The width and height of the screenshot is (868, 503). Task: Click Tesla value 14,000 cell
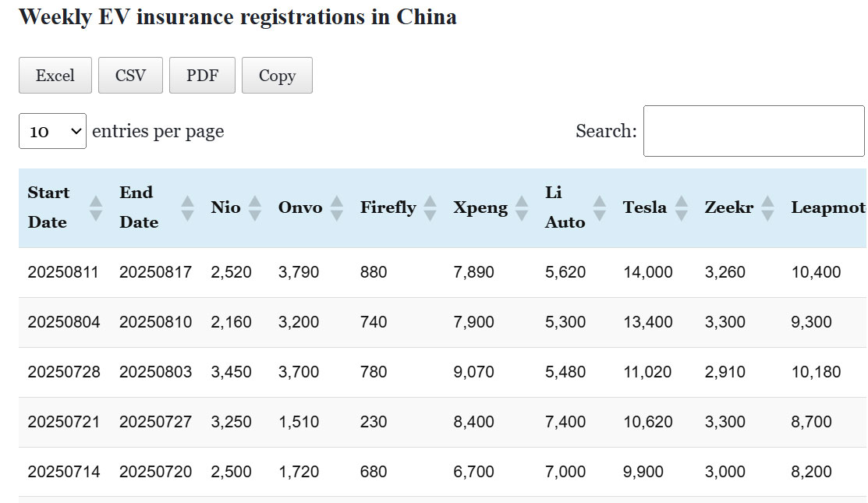[647, 272]
